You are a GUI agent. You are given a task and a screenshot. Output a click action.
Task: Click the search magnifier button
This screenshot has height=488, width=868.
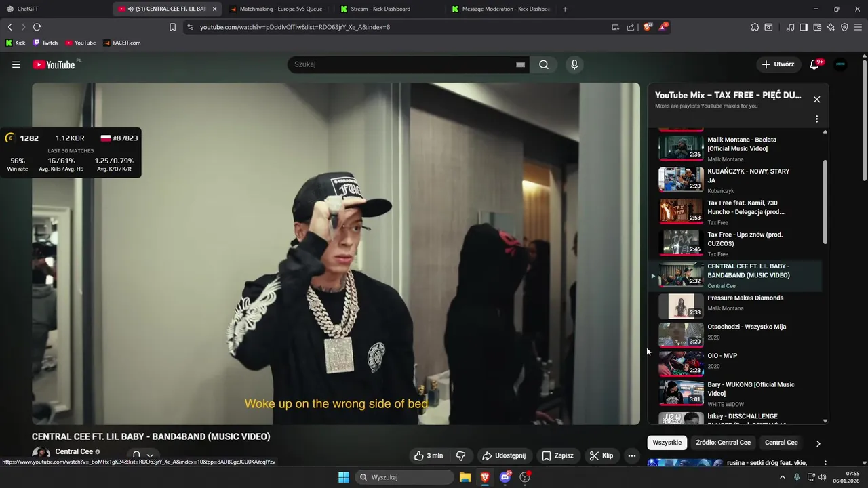(544, 64)
